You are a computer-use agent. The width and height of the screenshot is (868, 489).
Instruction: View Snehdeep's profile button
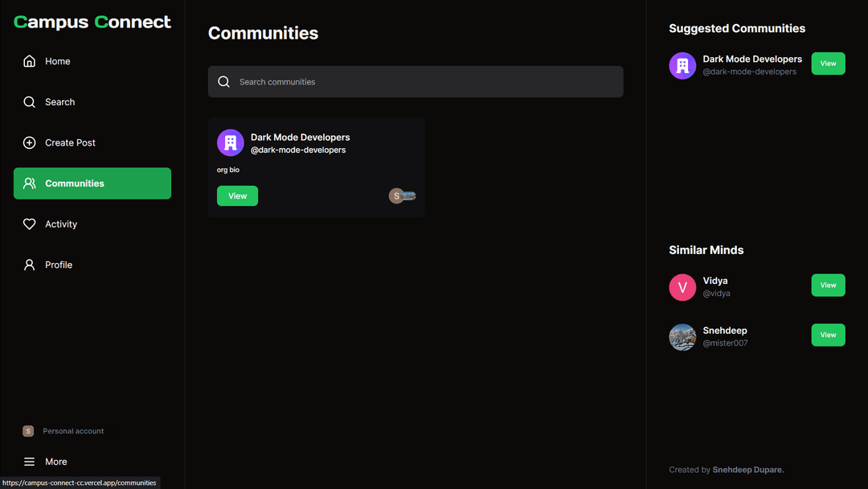point(828,335)
